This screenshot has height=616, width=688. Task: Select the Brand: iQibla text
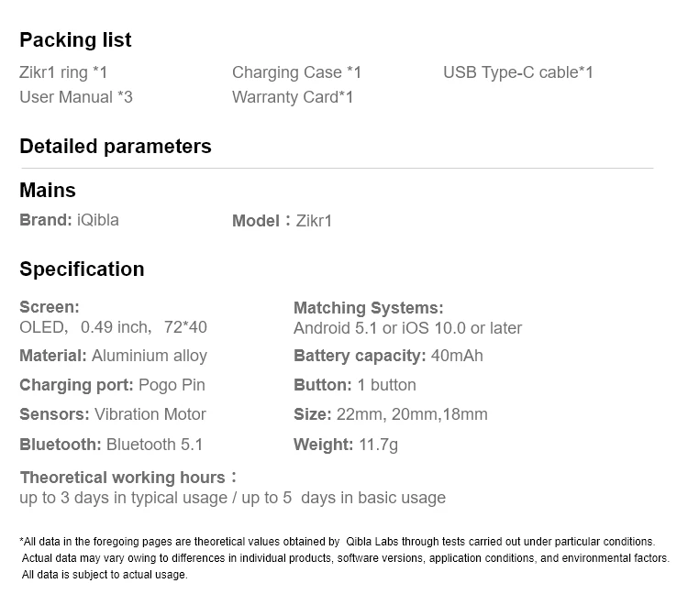tap(69, 220)
